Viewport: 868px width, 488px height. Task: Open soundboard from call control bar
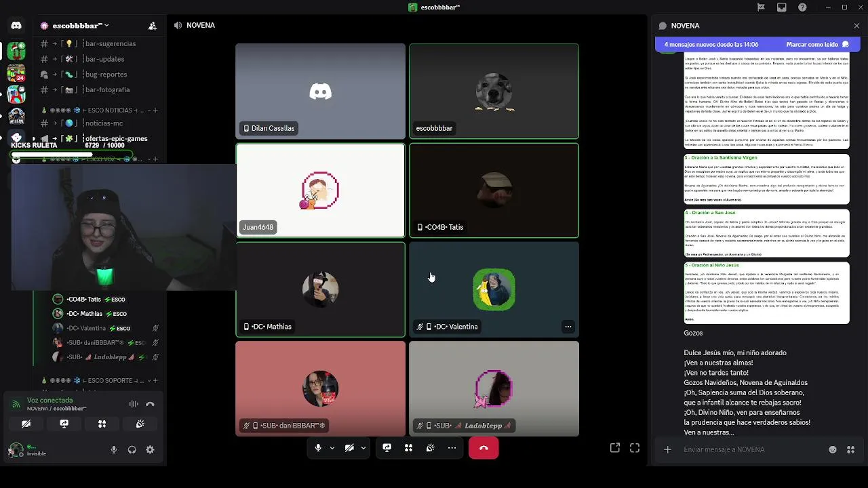(x=430, y=448)
